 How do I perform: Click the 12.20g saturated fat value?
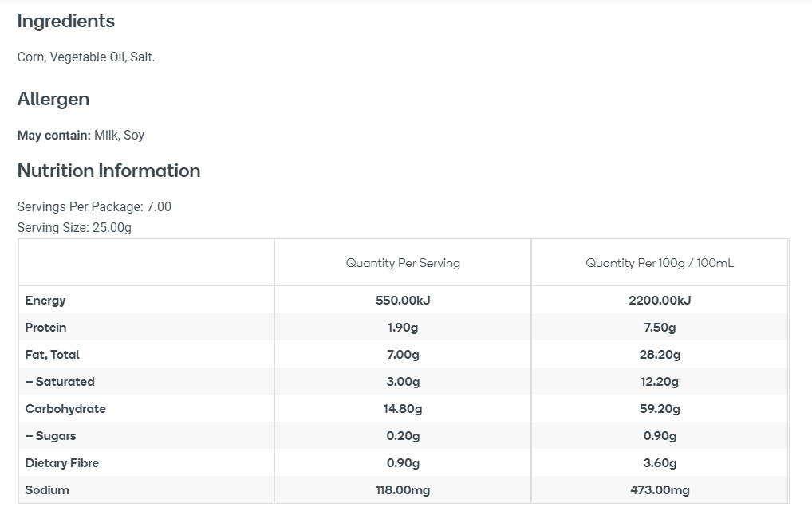point(660,382)
